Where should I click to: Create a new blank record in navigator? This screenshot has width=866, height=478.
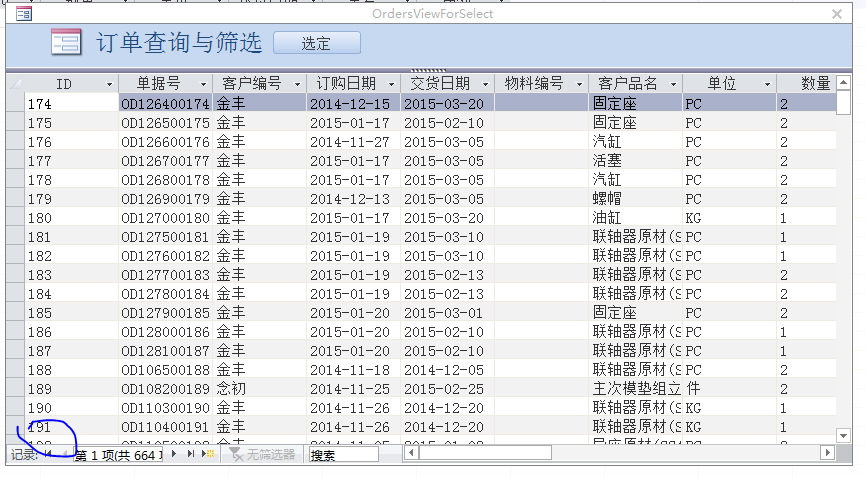click(x=208, y=454)
